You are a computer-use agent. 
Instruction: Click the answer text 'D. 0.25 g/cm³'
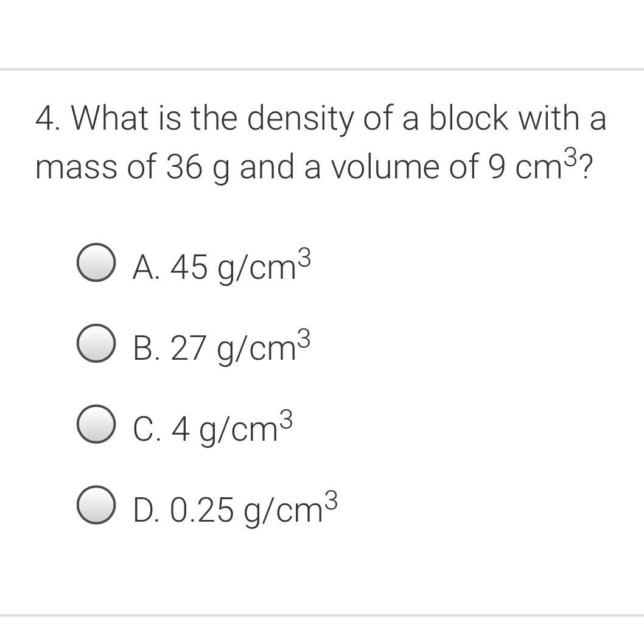[235, 509]
